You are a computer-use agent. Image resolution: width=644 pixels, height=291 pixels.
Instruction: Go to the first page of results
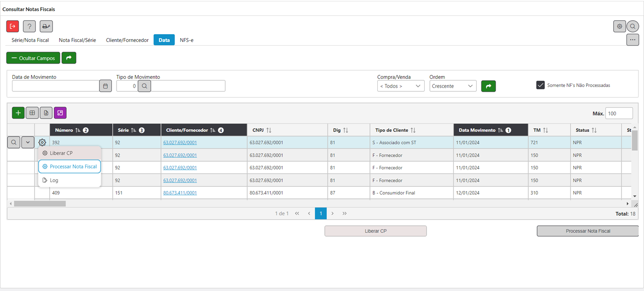pyautogui.click(x=297, y=214)
